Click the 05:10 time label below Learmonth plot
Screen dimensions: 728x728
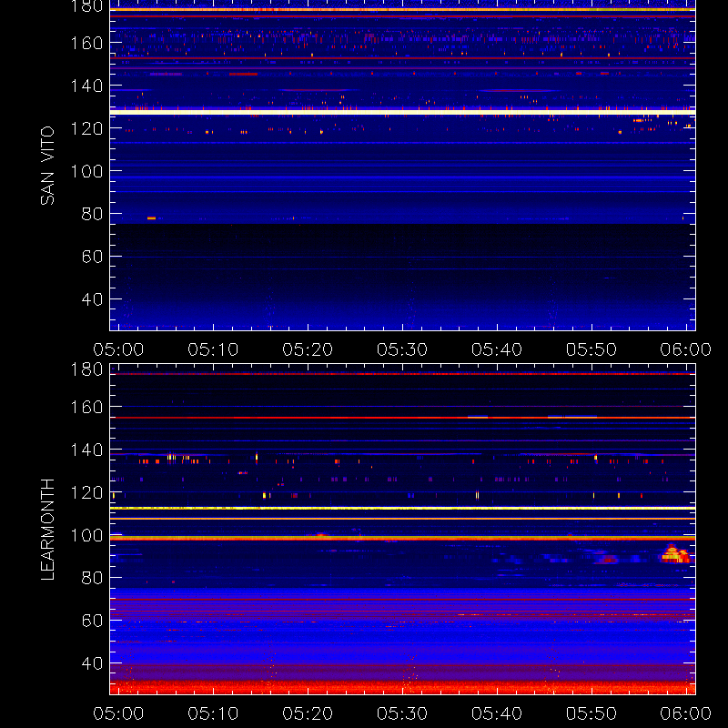coord(213,713)
